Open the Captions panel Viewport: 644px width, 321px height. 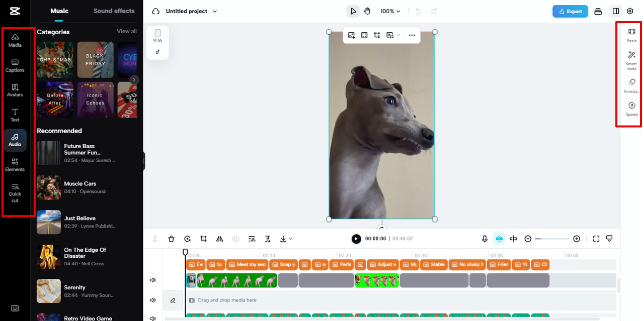(15, 66)
